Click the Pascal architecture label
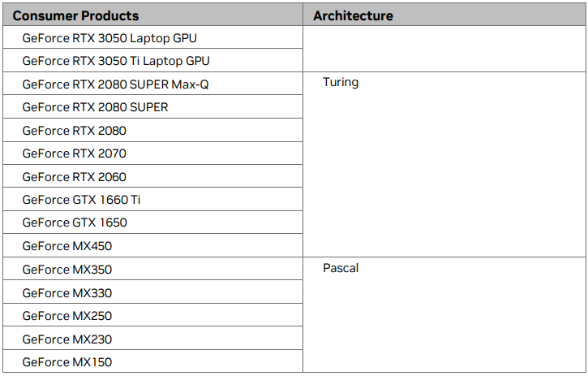This screenshot has height=376, width=588. pyautogui.click(x=341, y=268)
